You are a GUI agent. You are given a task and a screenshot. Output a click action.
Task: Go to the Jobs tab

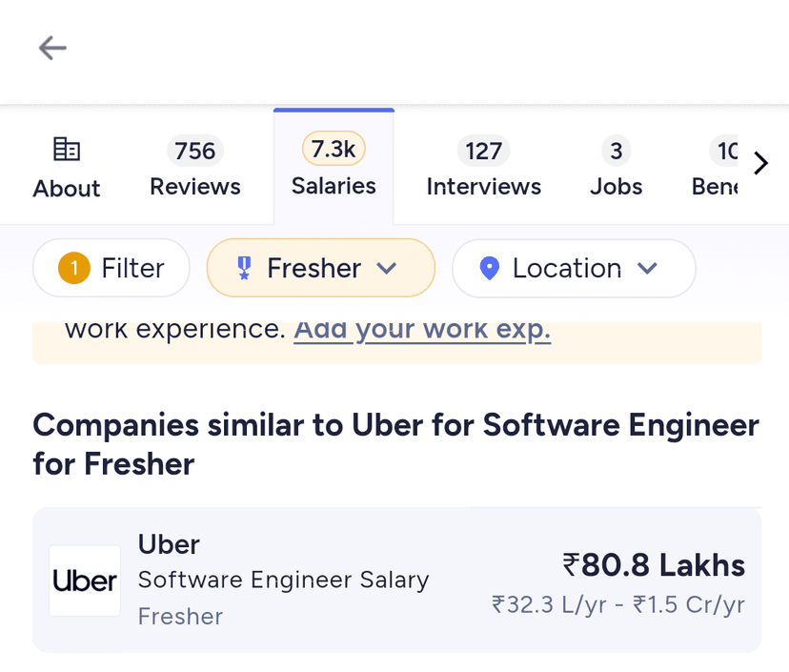pyautogui.click(x=616, y=168)
